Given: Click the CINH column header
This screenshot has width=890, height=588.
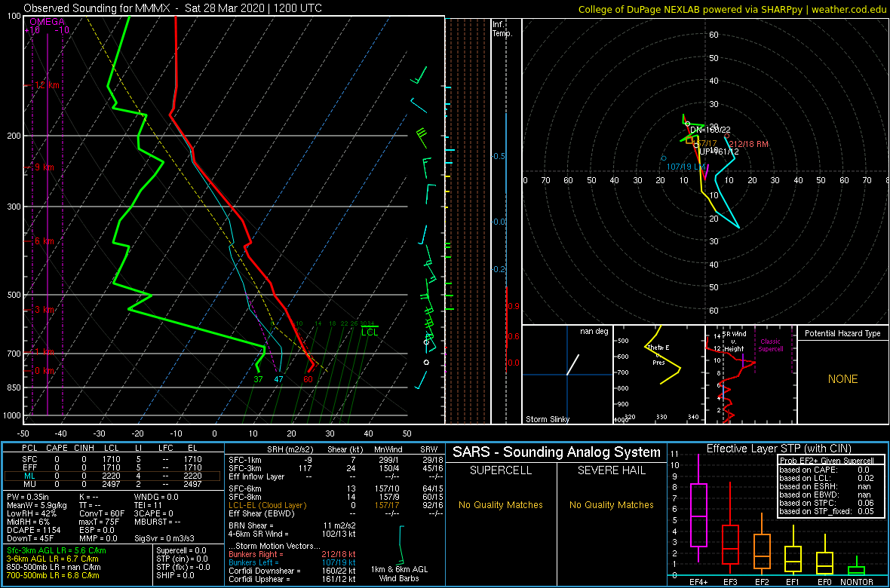Looking at the screenshot, I should (84, 449).
